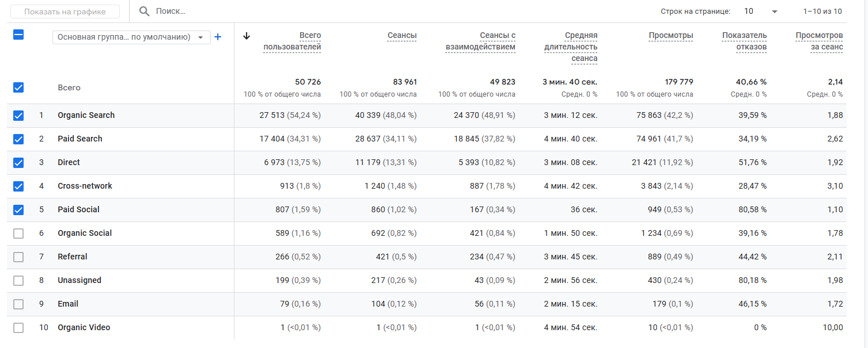Add a secondary dimension with plus icon
This screenshot has width=868, height=348.
pos(218,37)
